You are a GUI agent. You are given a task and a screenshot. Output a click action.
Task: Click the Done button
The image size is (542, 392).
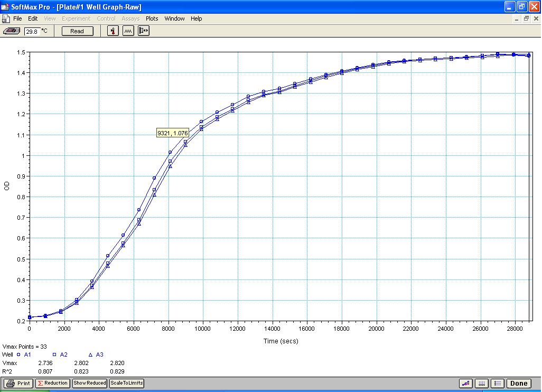519,384
